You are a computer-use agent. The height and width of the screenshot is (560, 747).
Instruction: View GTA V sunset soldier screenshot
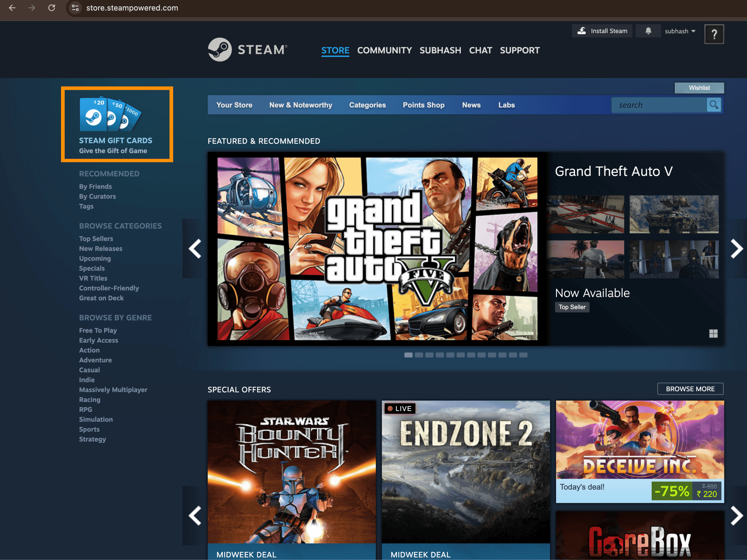tap(586, 259)
